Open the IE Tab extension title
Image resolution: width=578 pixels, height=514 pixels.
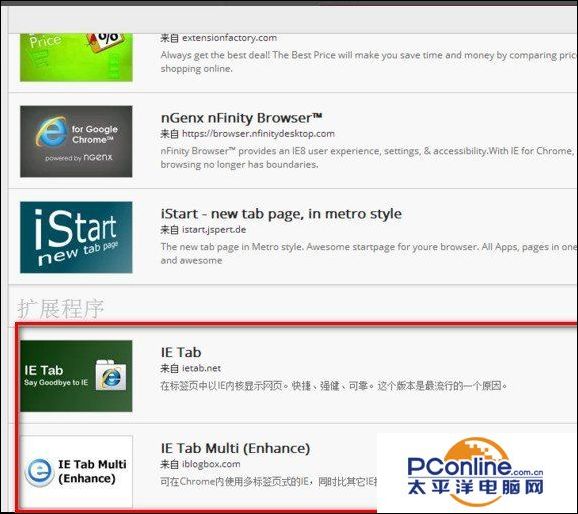pos(181,352)
